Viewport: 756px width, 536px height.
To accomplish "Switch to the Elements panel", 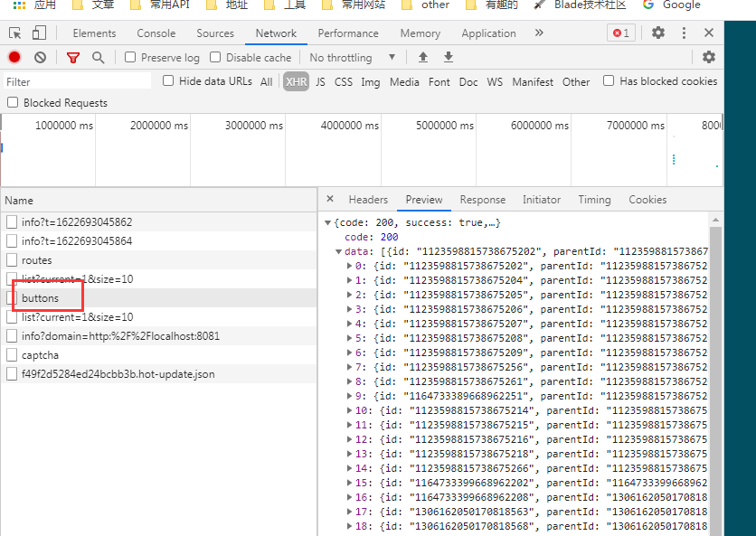I will click(x=94, y=33).
